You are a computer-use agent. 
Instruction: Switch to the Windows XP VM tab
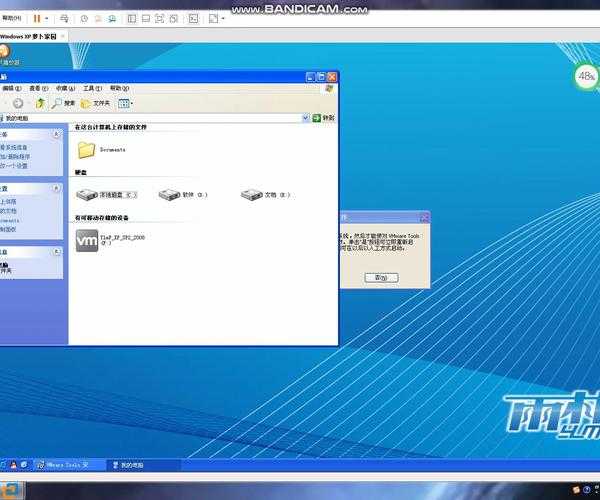pos(28,37)
